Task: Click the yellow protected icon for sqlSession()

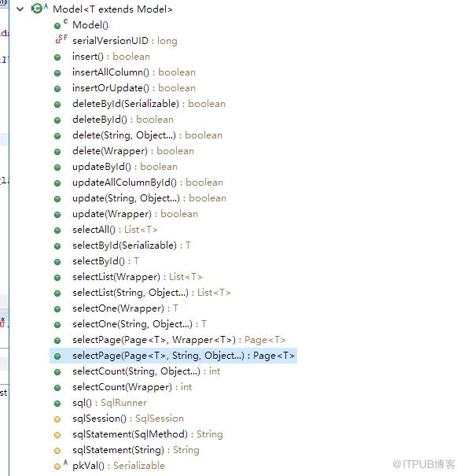Action: pyautogui.click(x=57, y=419)
